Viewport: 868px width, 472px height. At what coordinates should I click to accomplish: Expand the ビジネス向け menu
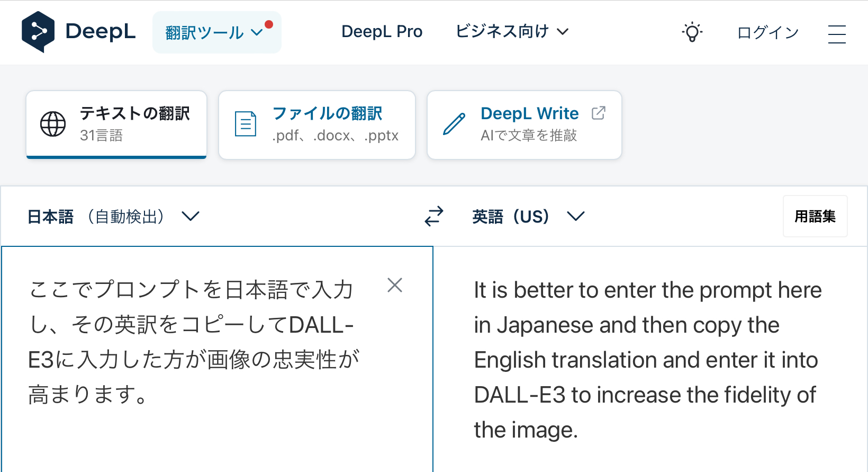(x=512, y=32)
